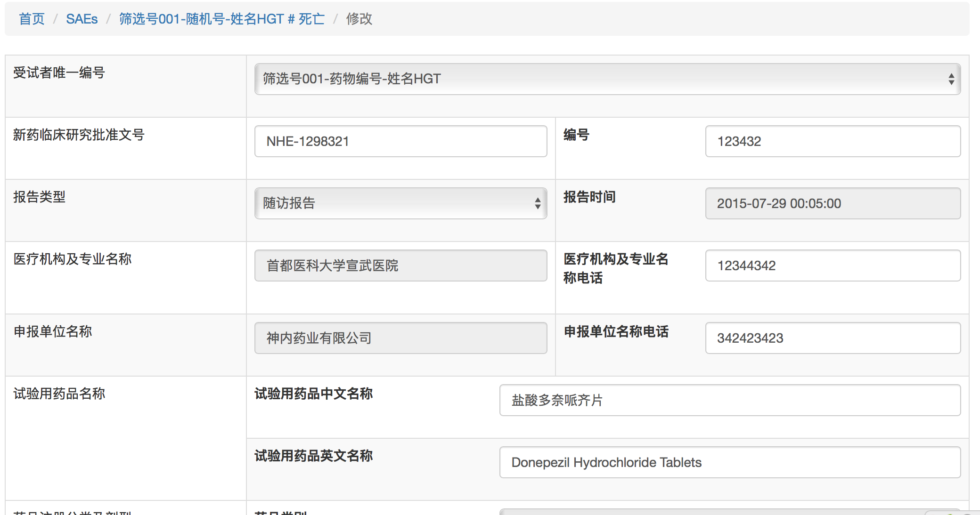Open the 受试者唯一编号 dropdown
The height and width of the screenshot is (515, 980).
[x=607, y=79]
